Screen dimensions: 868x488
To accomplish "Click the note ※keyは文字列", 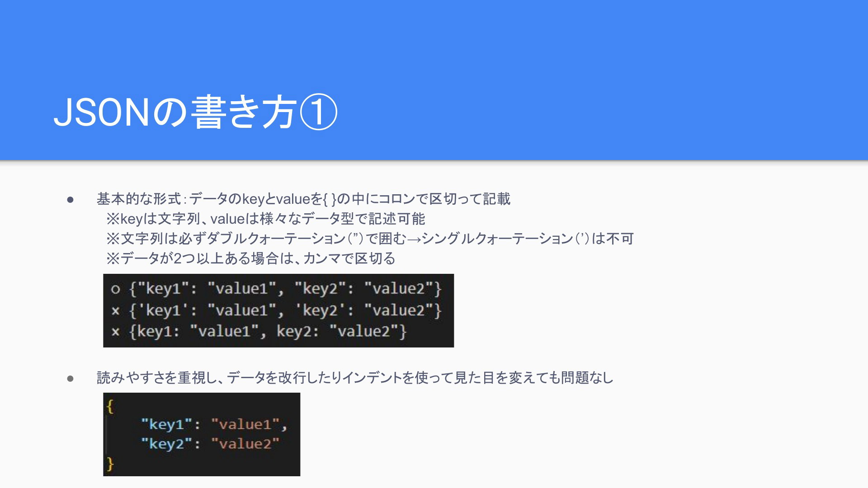I will tap(265, 219).
